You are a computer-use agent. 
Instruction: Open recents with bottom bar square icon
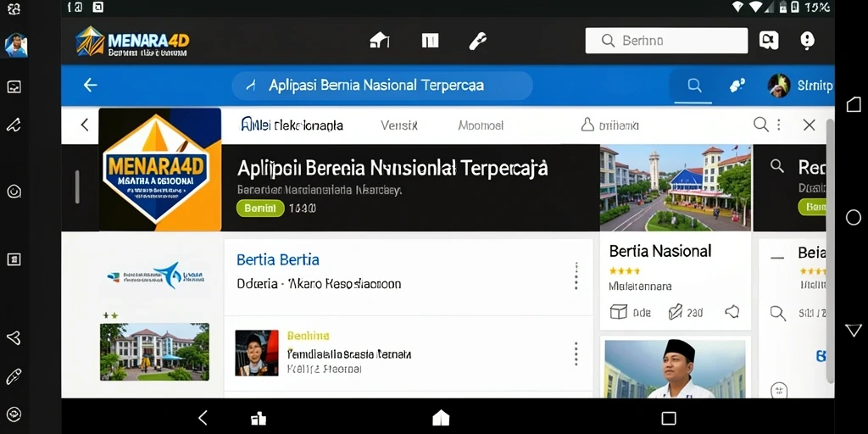coord(669,418)
